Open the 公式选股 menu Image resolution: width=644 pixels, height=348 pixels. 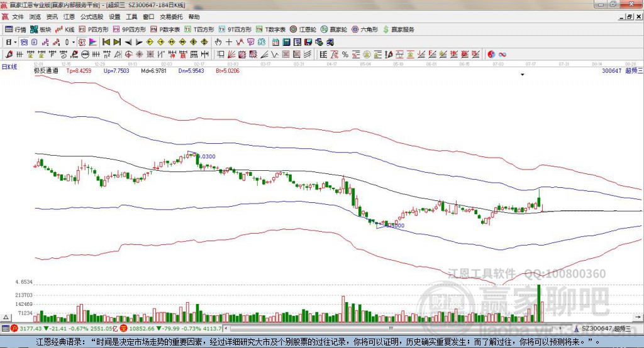point(92,17)
